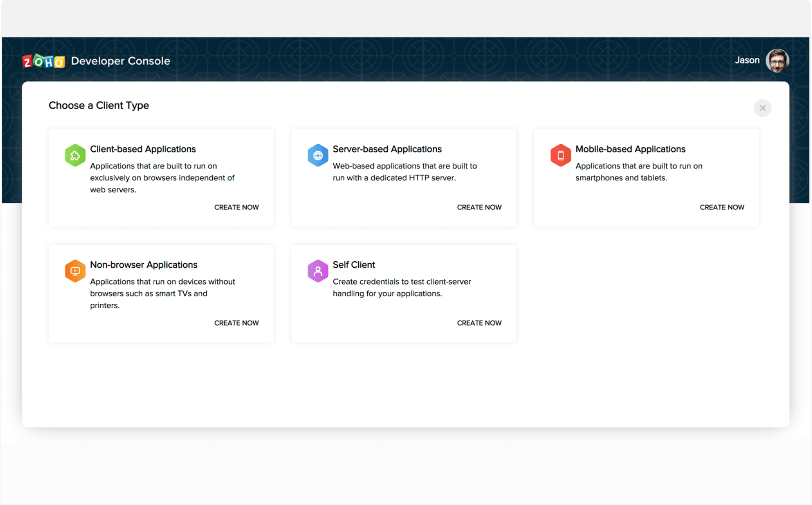Open Jason's profile avatar picture

[777, 61]
